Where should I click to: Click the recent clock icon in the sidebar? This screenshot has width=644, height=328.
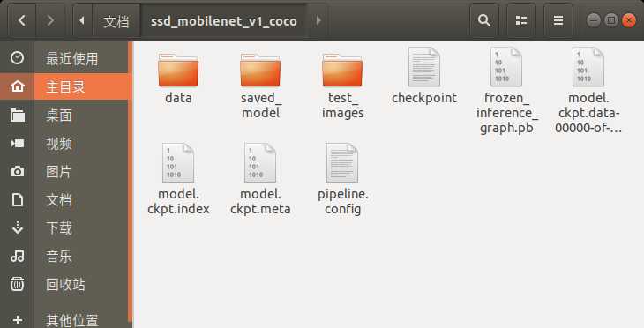18,58
